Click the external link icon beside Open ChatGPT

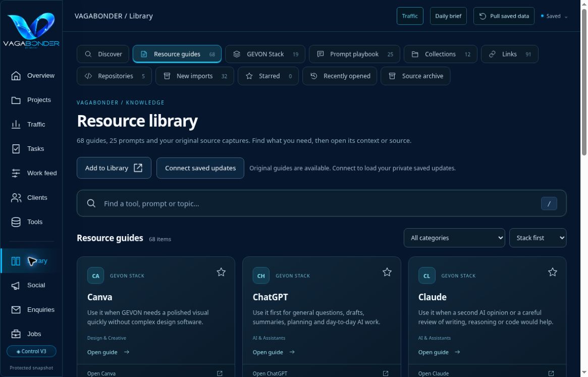[386, 373]
